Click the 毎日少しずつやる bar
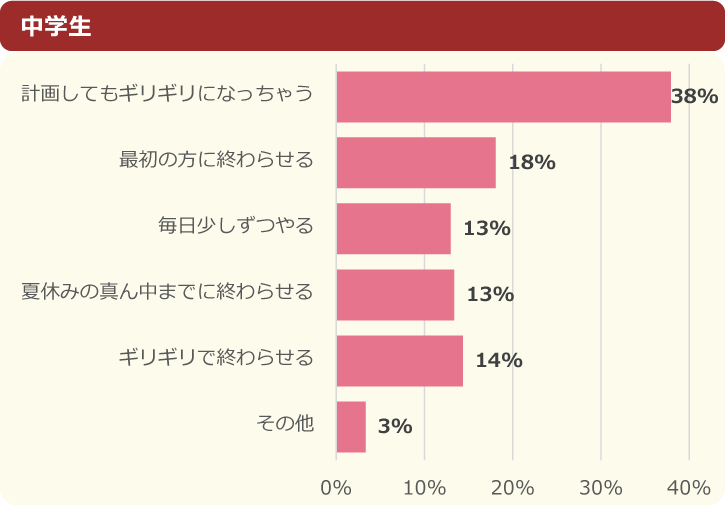The width and height of the screenshot is (725, 505). pyautogui.click(x=393, y=229)
